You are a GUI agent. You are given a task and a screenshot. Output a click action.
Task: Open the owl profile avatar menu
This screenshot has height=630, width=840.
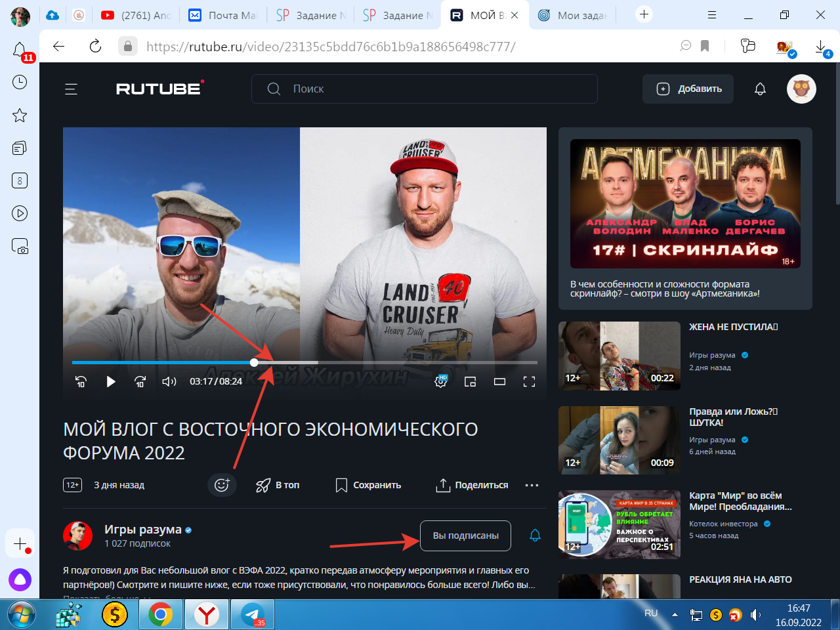click(801, 89)
